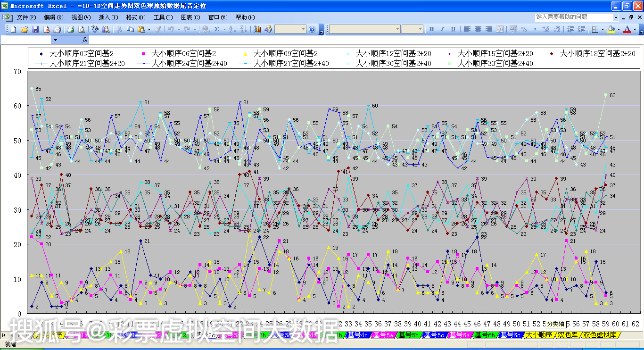Increase the indent level

point(581,29)
